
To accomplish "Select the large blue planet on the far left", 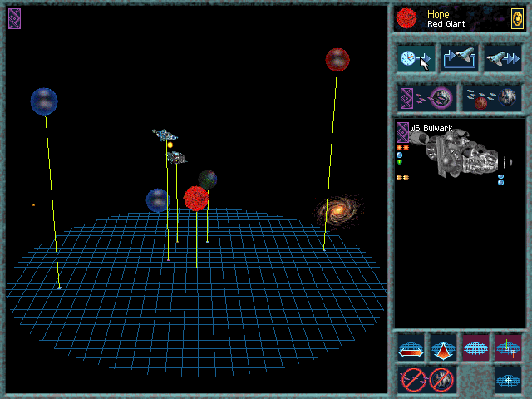I will pos(44,101).
